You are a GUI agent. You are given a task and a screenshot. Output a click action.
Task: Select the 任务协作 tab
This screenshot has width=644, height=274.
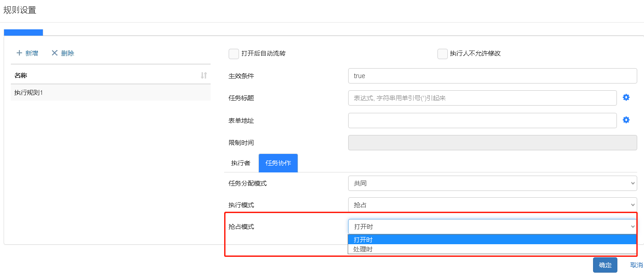click(x=278, y=163)
